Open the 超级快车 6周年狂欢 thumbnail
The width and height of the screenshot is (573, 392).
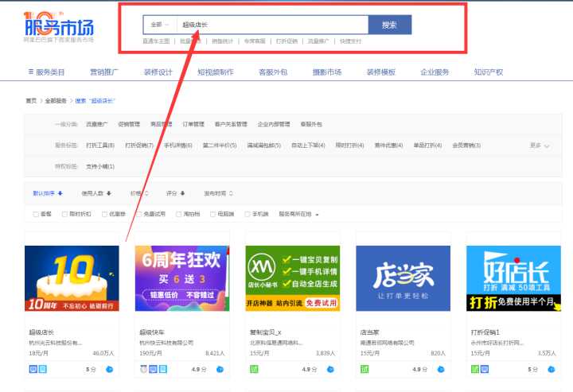click(x=181, y=278)
